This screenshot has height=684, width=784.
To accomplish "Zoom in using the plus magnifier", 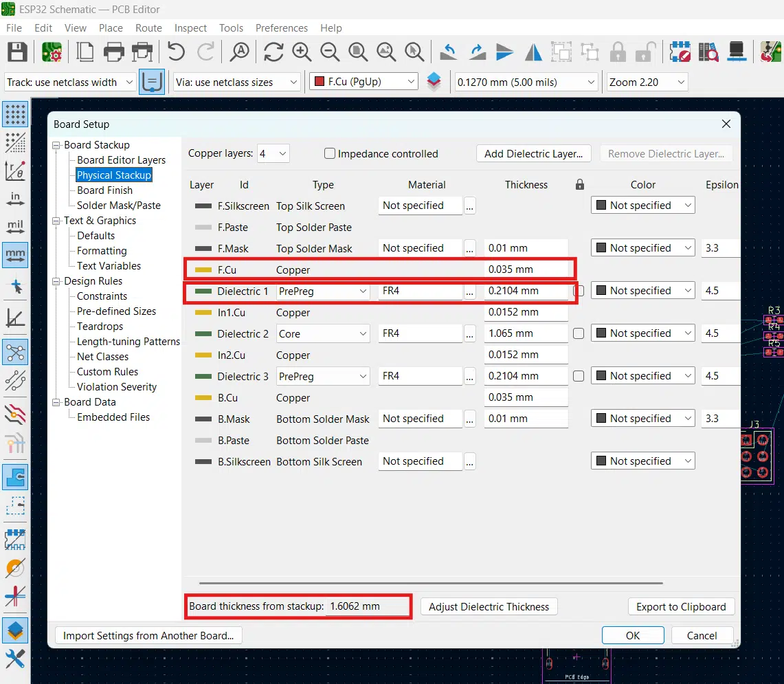I will click(x=302, y=52).
